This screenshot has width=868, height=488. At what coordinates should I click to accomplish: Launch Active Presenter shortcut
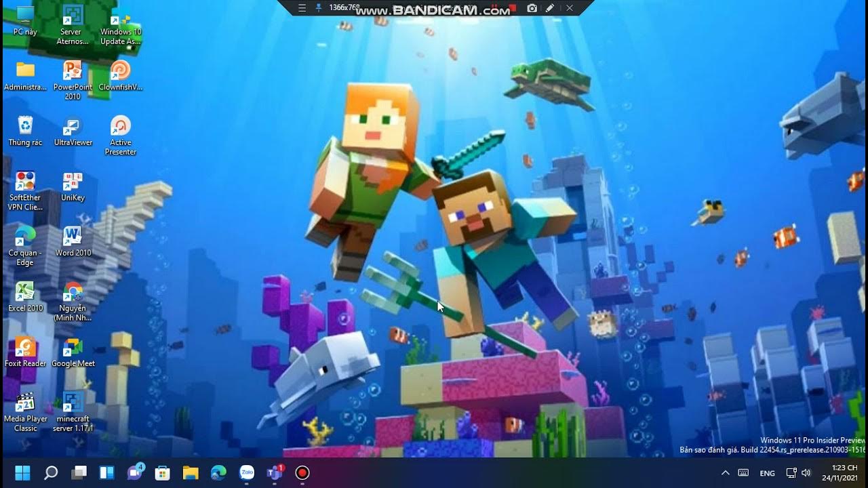121,136
